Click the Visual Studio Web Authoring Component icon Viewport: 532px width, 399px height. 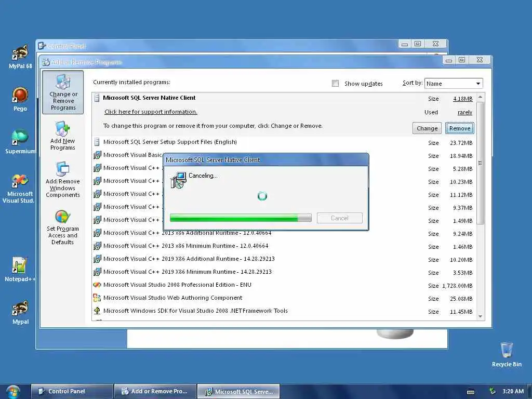(97, 298)
